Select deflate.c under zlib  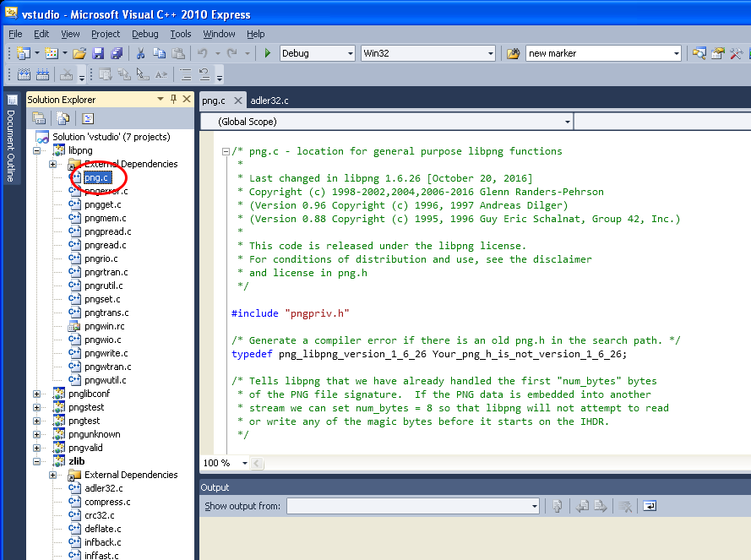tap(103, 529)
